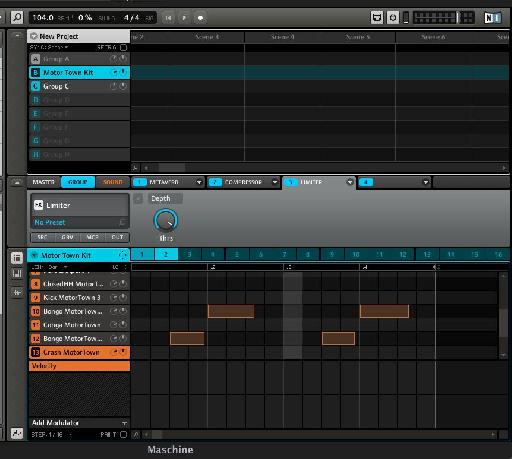Image resolution: width=512 pixels, height=459 pixels.
Task: Click the Limiter module icon
Action: [x=39, y=205]
